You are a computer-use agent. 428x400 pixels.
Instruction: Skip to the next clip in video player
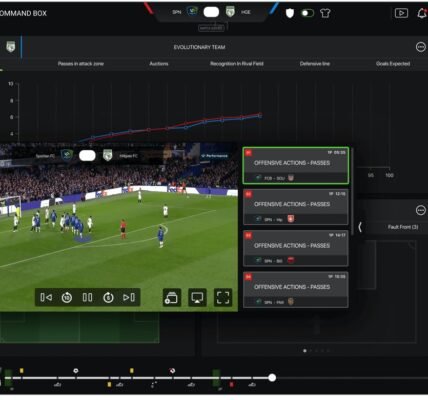click(x=129, y=297)
